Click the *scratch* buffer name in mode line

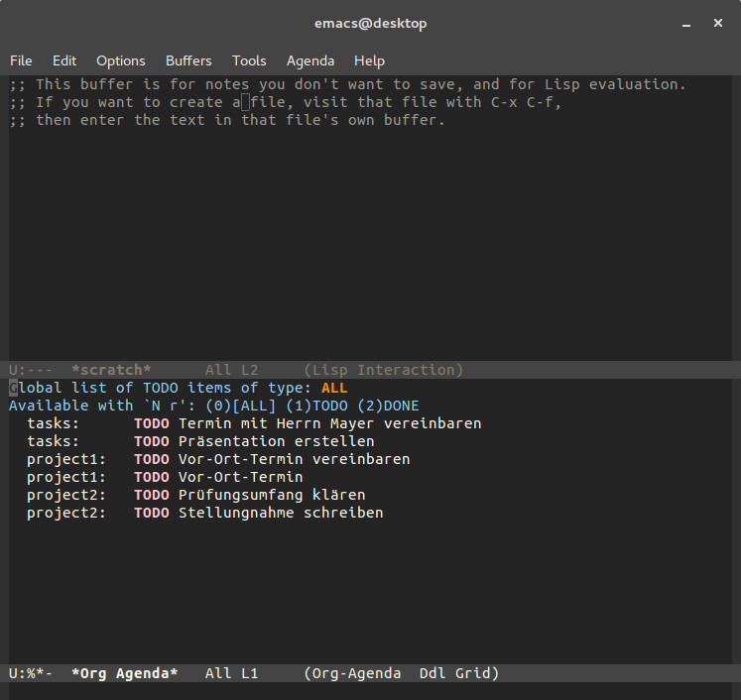coord(111,370)
